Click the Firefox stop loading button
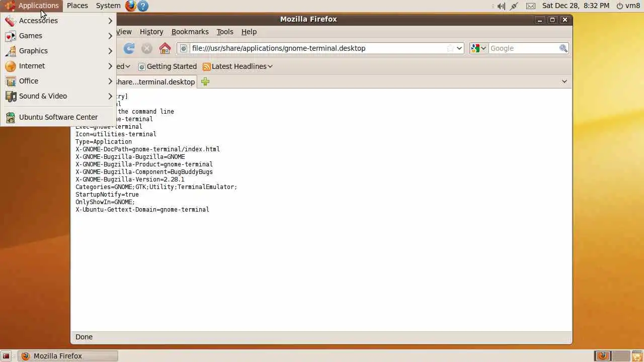Screen dimensions: 644x362 point(147,48)
